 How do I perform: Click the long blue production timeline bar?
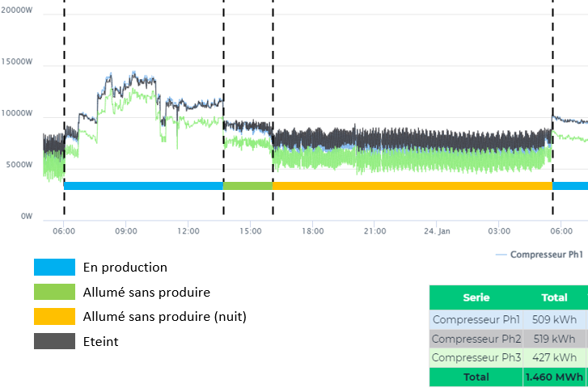142,186
